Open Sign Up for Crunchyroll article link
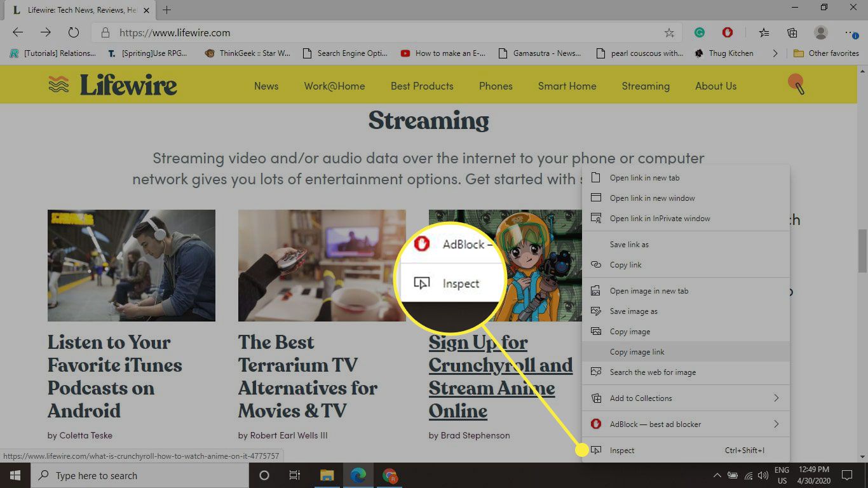This screenshot has height=488, width=868. [x=501, y=376]
